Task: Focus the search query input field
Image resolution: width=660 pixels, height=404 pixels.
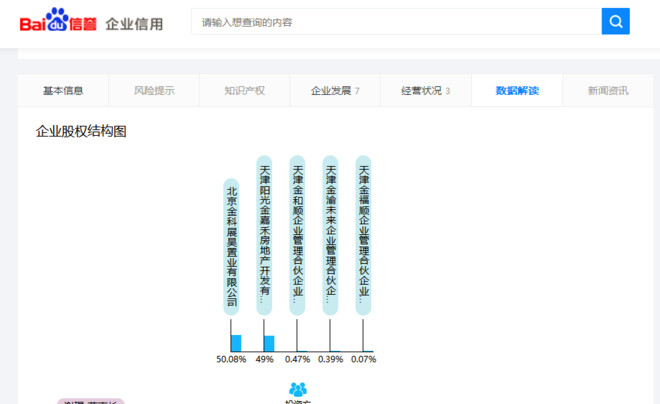Action: tap(397, 21)
